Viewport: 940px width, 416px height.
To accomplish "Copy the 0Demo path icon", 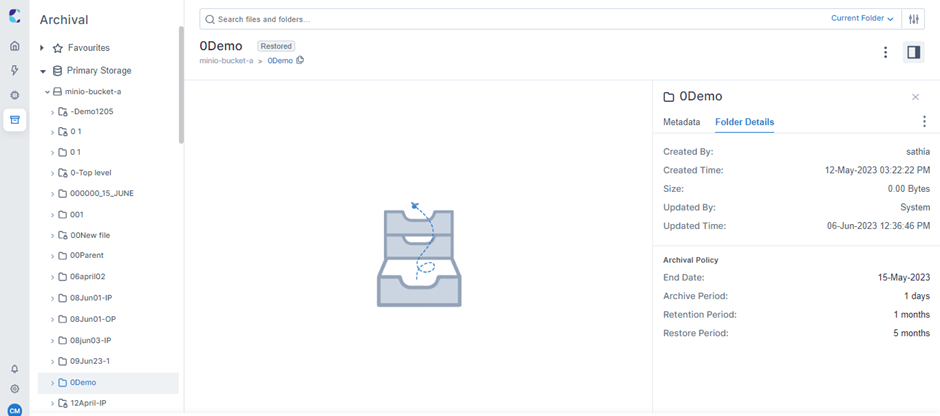I will pyautogui.click(x=300, y=60).
